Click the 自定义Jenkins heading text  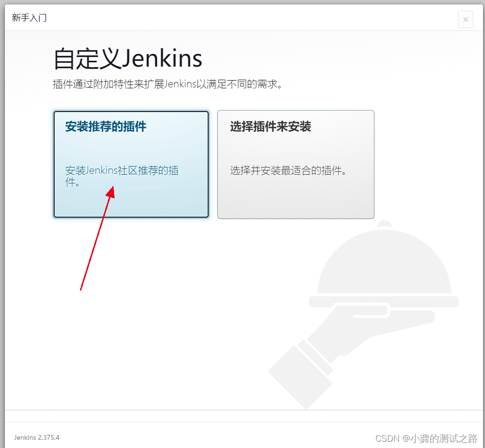(x=128, y=58)
